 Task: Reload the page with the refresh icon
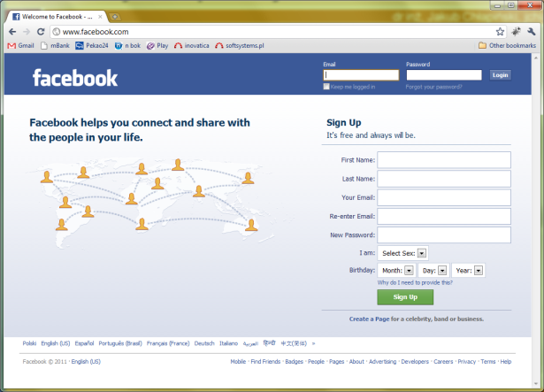click(41, 32)
